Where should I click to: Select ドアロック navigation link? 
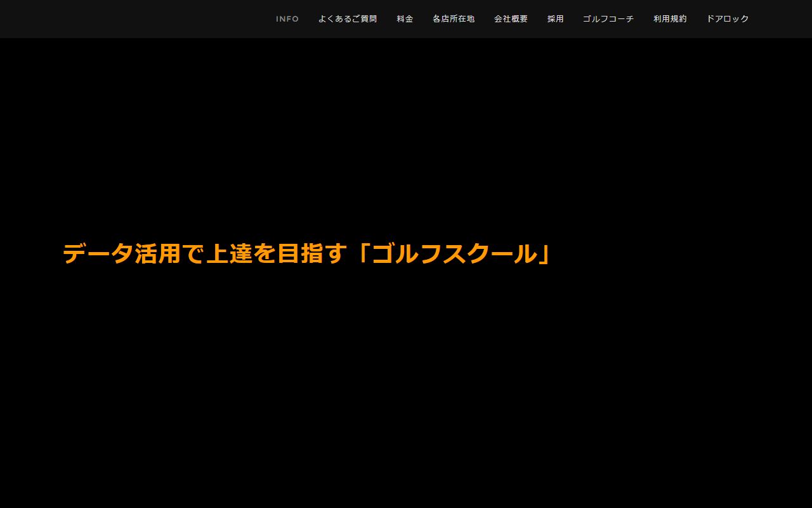(728, 19)
